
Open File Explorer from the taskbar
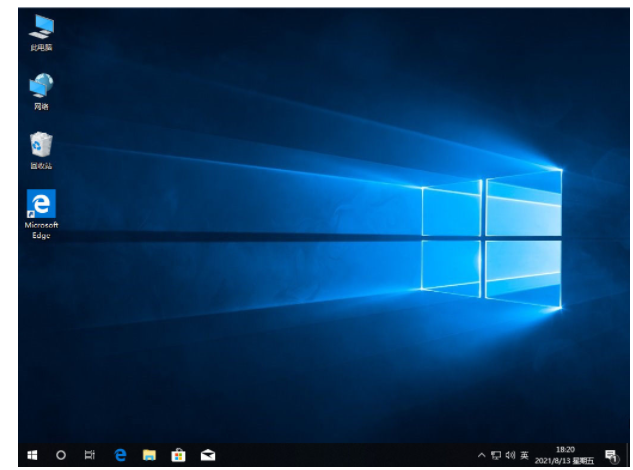tap(149, 456)
